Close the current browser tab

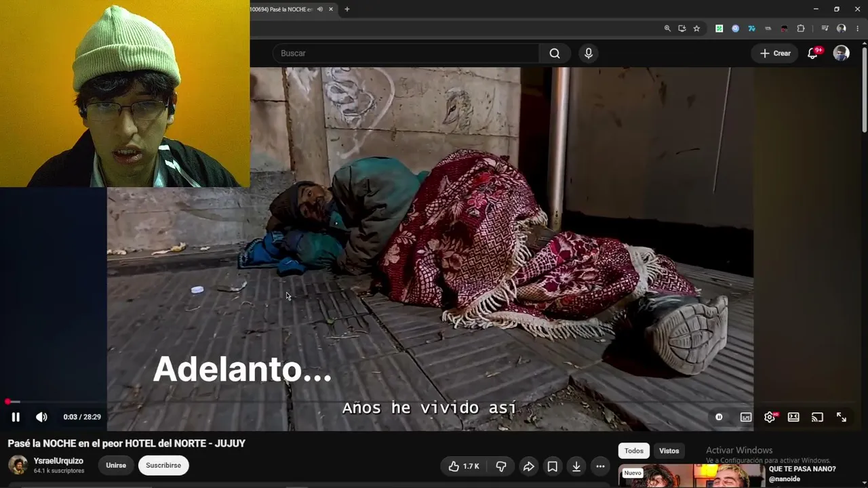[x=331, y=9]
